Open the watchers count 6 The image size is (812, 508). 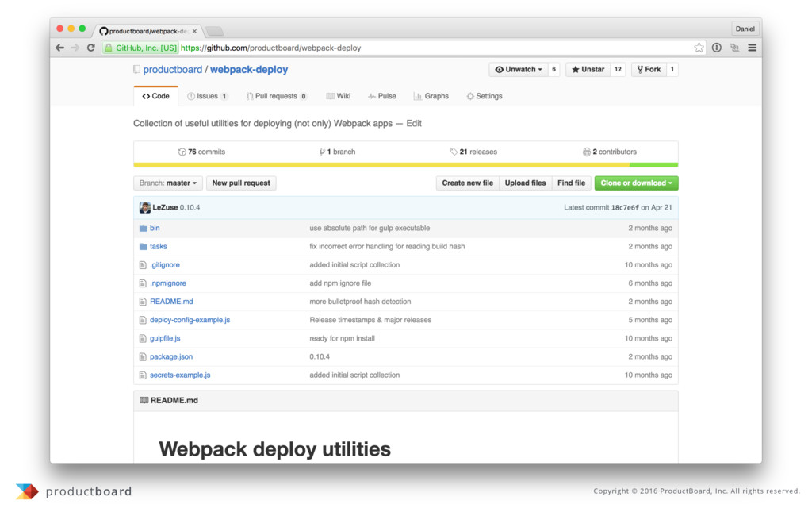pos(553,70)
